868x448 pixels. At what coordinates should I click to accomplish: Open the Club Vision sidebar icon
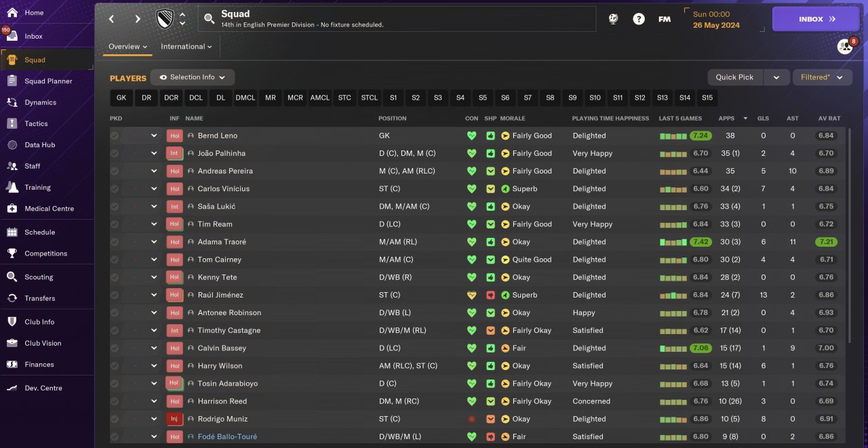point(12,343)
